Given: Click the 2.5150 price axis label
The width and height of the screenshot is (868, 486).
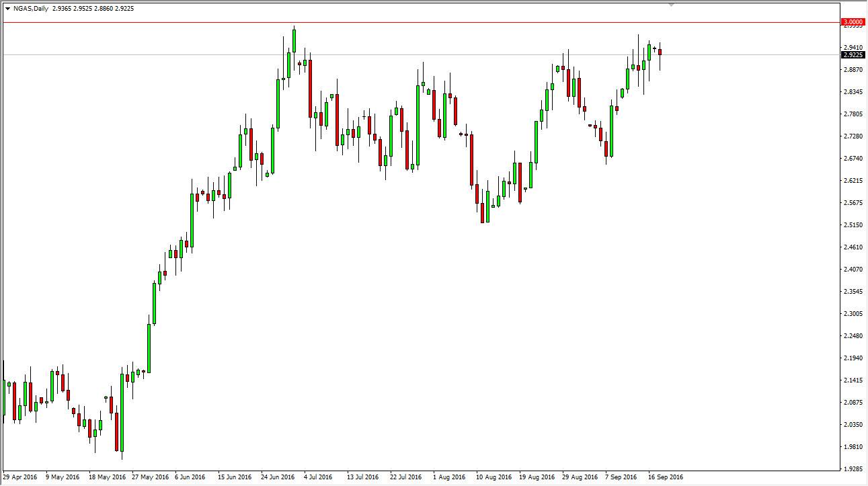Looking at the screenshot, I should pyautogui.click(x=853, y=225).
